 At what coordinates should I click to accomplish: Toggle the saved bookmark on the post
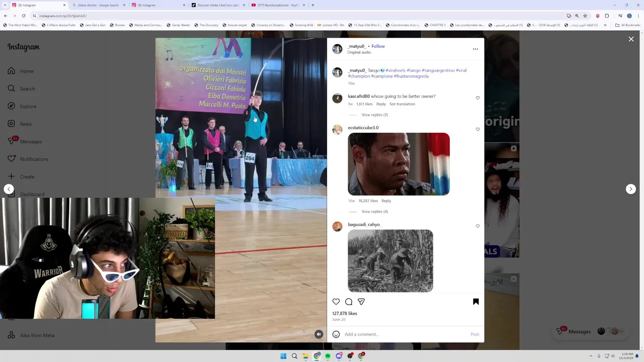click(476, 302)
